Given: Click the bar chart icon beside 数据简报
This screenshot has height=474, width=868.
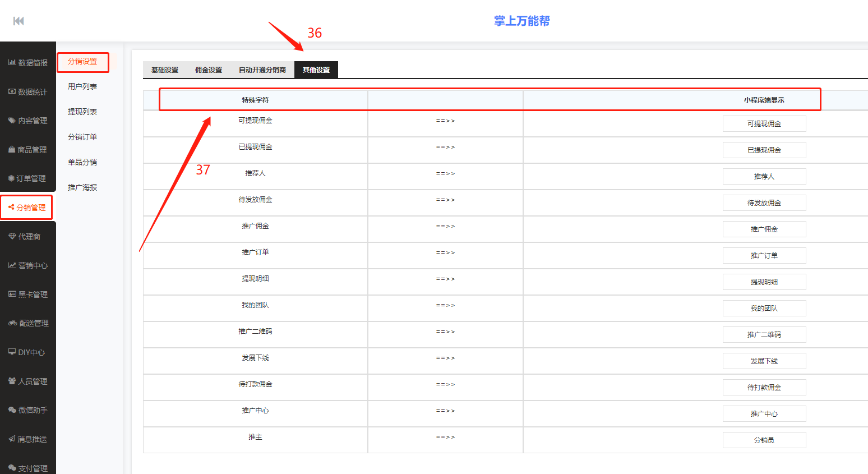Looking at the screenshot, I should coord(12,62).
